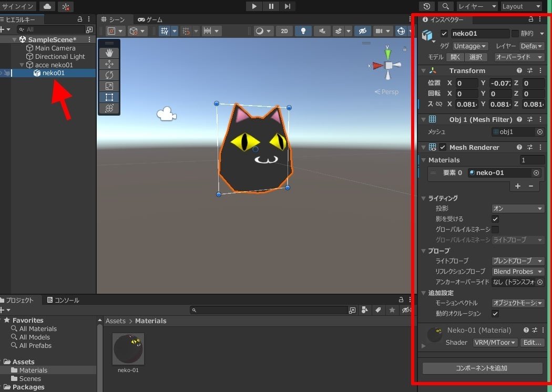Edit the 位置 Y value field
This screenshot has height=392, width=552.
pyautogui.click(x=500, y=83)
